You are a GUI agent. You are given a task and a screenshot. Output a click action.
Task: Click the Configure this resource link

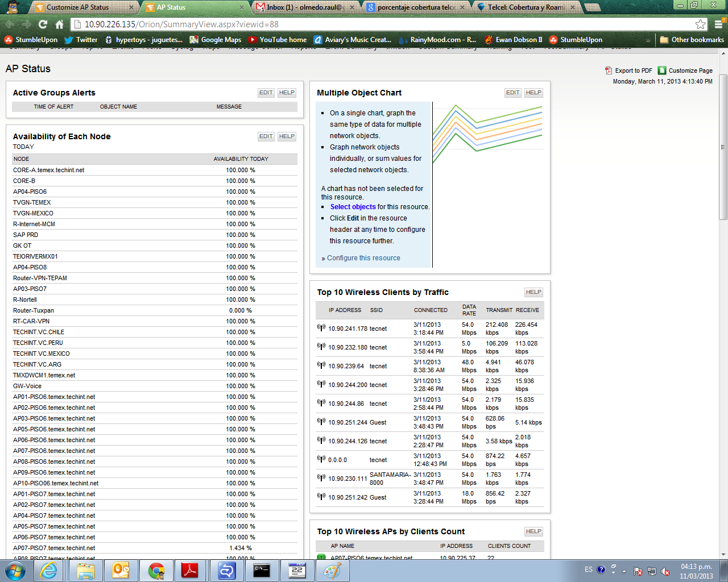(x=363, y=258)
